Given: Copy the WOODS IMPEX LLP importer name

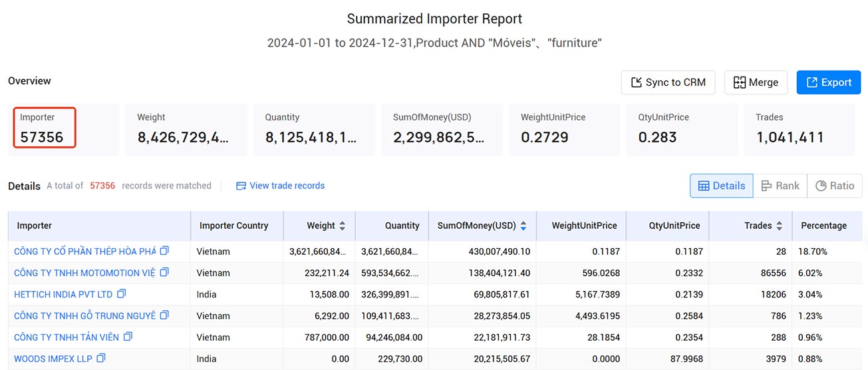Looking at the screenshot, I should 100,358.
